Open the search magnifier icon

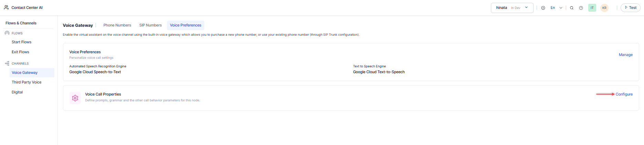pos(572,8)
